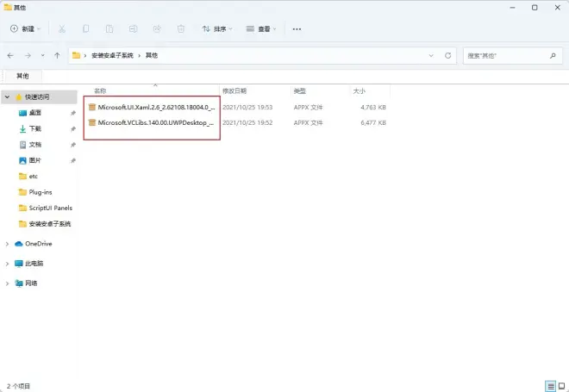Click the Delete trash icon
The height and width of the screenshot is (392, 569).
coord(181,28)
